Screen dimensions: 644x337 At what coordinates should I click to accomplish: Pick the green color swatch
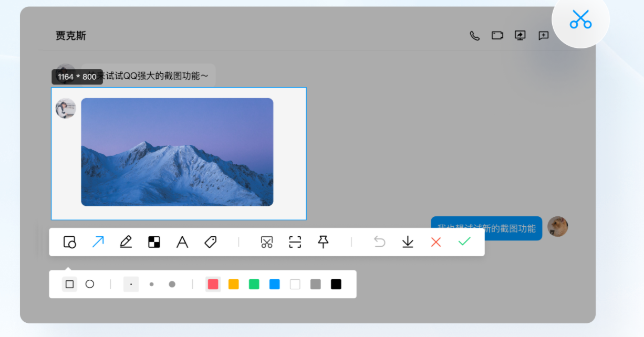point(254,284)
